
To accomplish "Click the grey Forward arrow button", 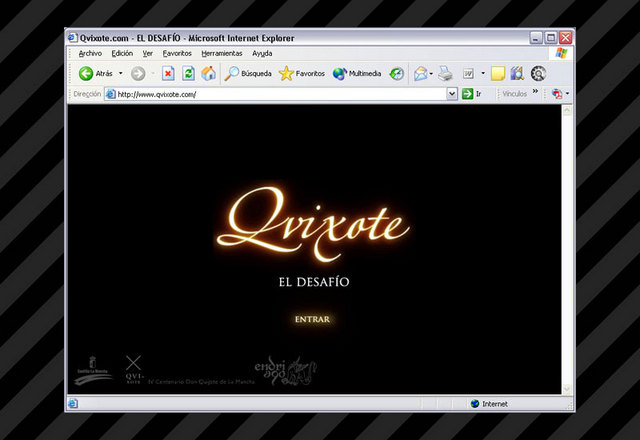I will point(138,74).
